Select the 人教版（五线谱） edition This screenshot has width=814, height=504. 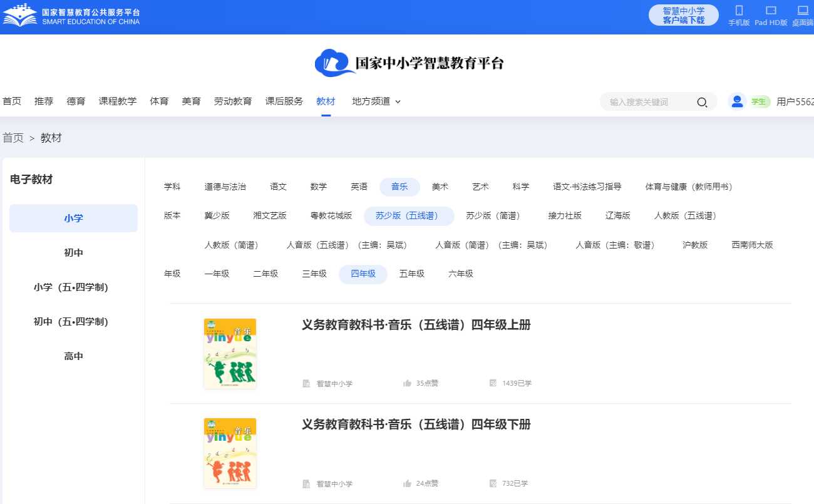tap(688, 215)
